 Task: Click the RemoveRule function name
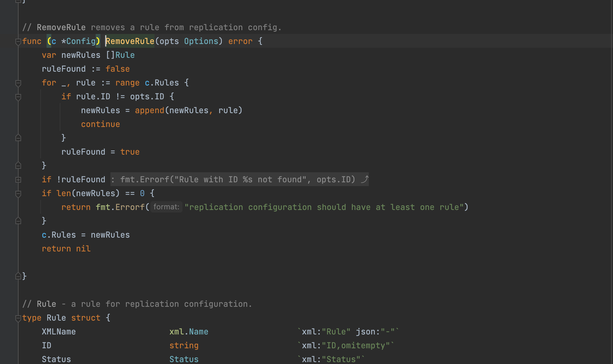coord(130,41)
